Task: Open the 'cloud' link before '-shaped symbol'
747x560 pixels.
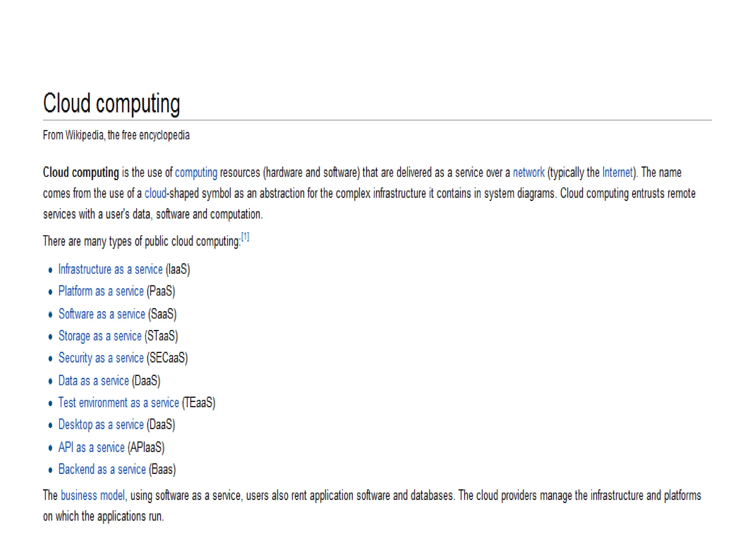Action: (x=155, y=193)
